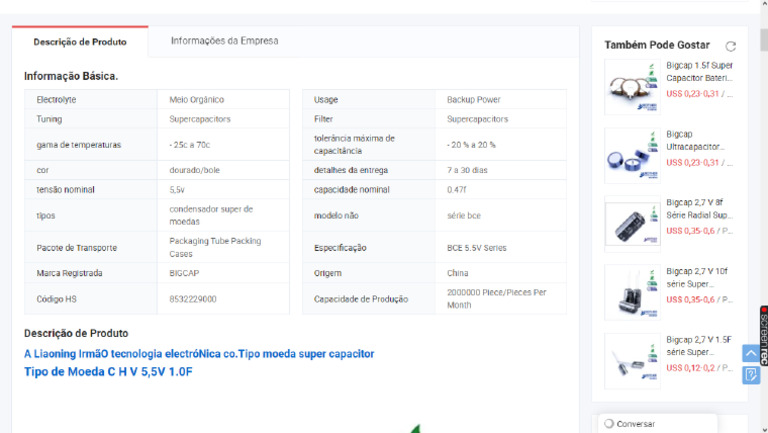This screenshot has width=768, height=433.
Task: Click the Bigcap 1.5f Super Capacitor title link
Action: (699, 72)
